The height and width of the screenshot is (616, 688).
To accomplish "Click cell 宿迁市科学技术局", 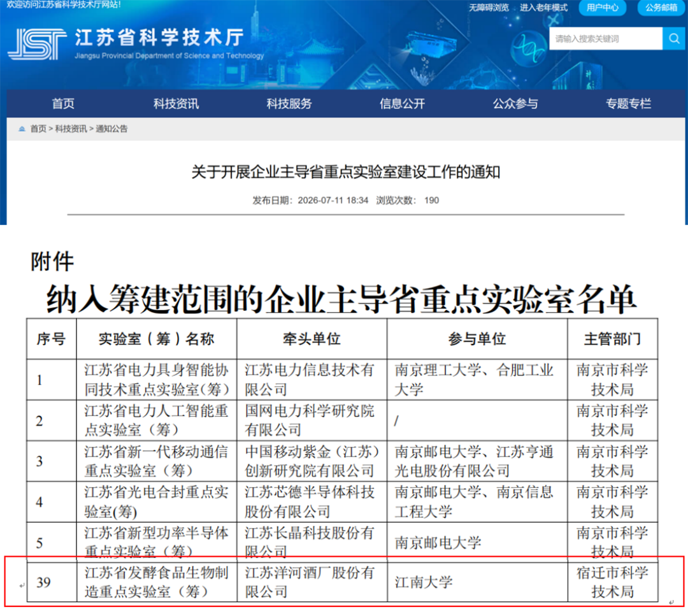I will tap(613, 582).
